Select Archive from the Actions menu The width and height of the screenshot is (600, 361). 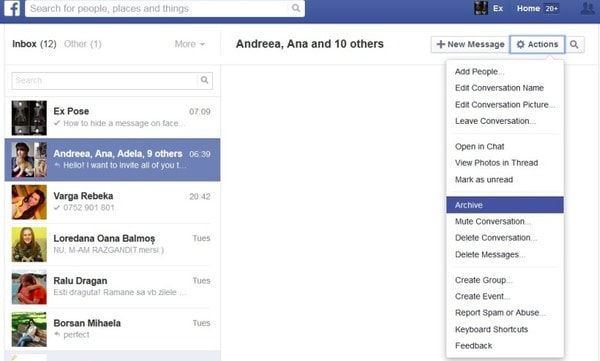click(x=505, y=205)
